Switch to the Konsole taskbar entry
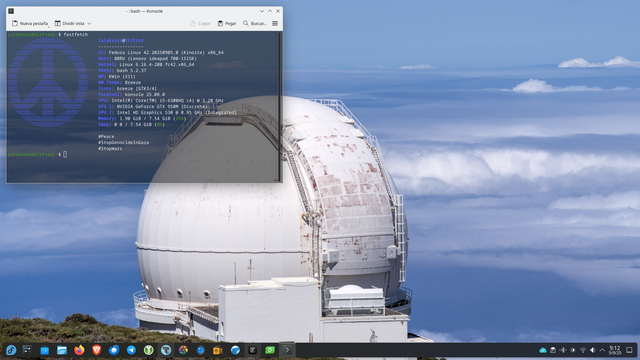 287,350
